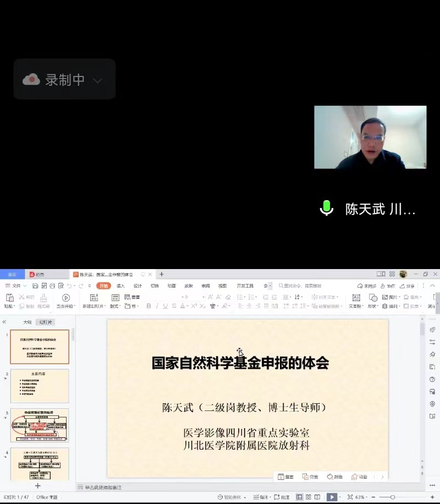The width and height of the screenshot is (440, 504).
Task: Click the Print icon in quick access toolbar
Action: [52, 286]
